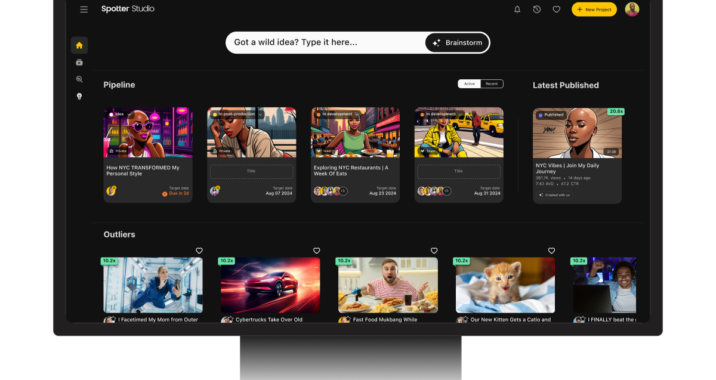Screen dimensions: 716x380
Task: Click collaborator avatars on Aug 31 2024 card
Action: (x=434, y=191)
